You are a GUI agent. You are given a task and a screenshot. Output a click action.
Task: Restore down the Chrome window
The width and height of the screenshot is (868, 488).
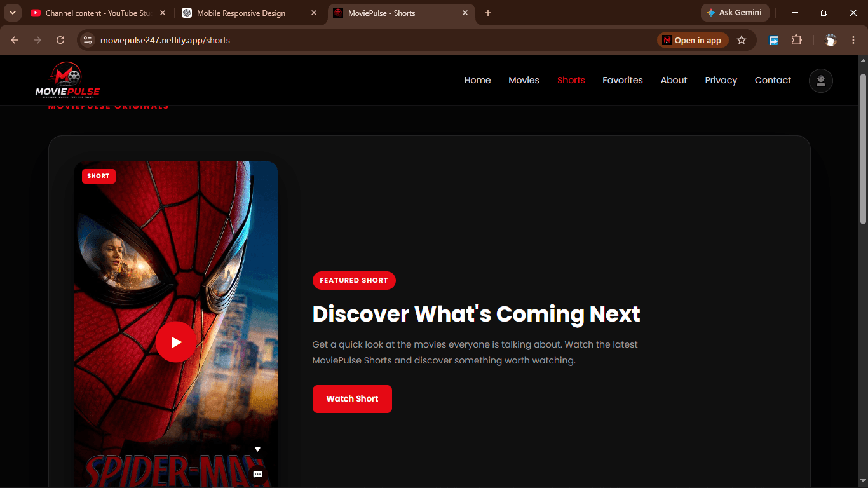pyautogui.click(x=824, y=13)
